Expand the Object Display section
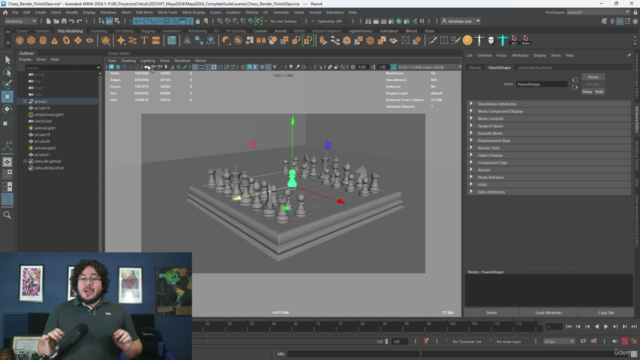Viewport: 640px width, 360px height. [549, 156]
